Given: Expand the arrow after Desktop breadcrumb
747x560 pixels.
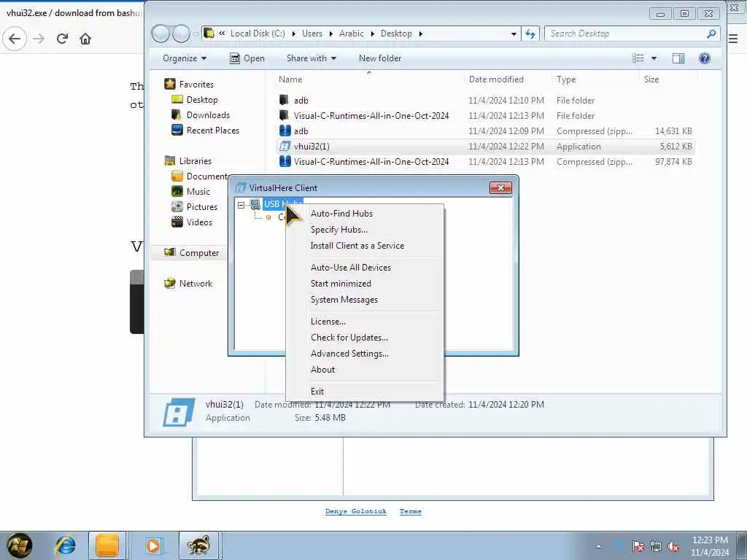Looking at the screenshot, I should pos(421,34).
